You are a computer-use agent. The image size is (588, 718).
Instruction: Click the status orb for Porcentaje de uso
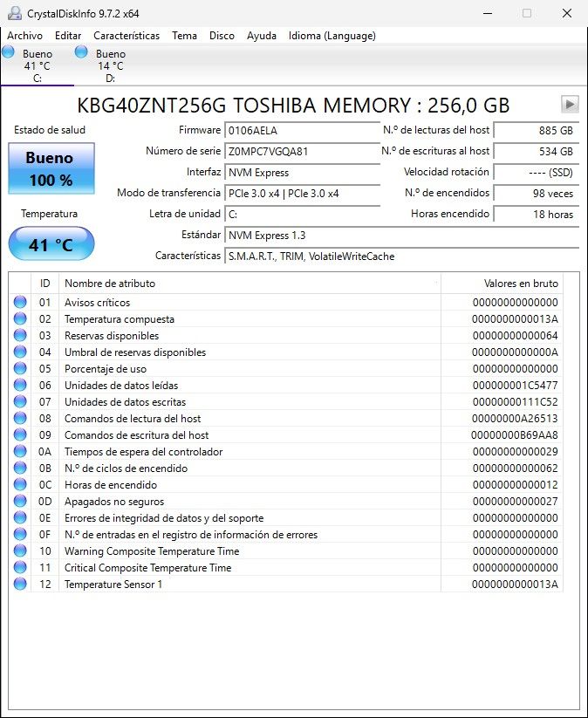(20, 368)
